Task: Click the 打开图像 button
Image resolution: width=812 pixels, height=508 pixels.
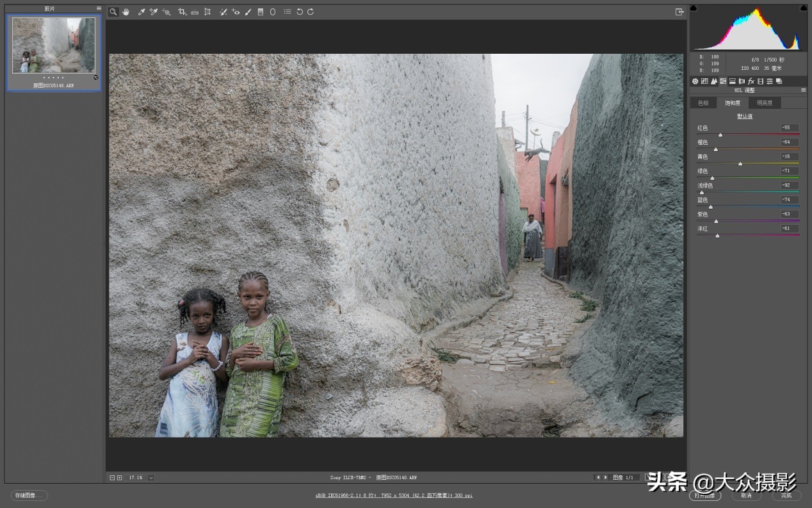Action: 705,495
